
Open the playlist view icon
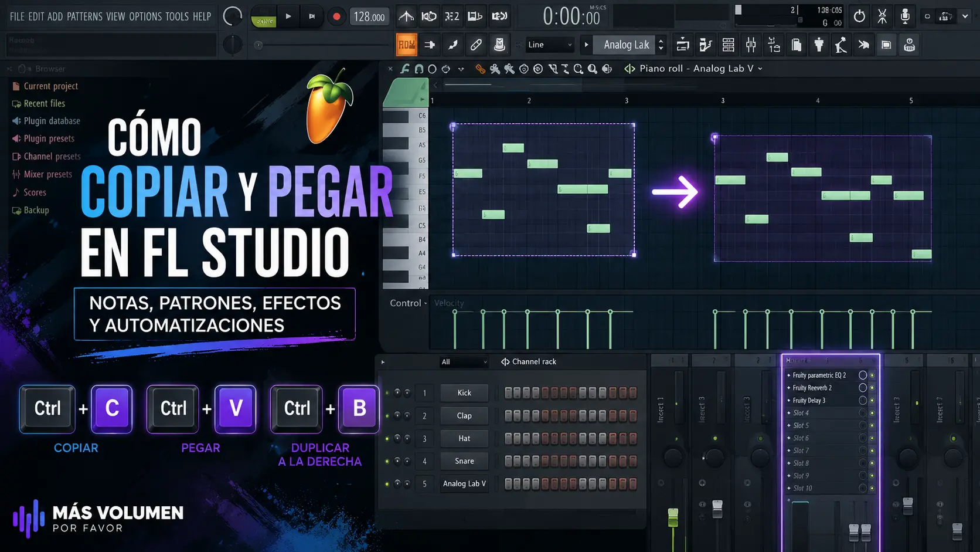(x=682, y=45)
